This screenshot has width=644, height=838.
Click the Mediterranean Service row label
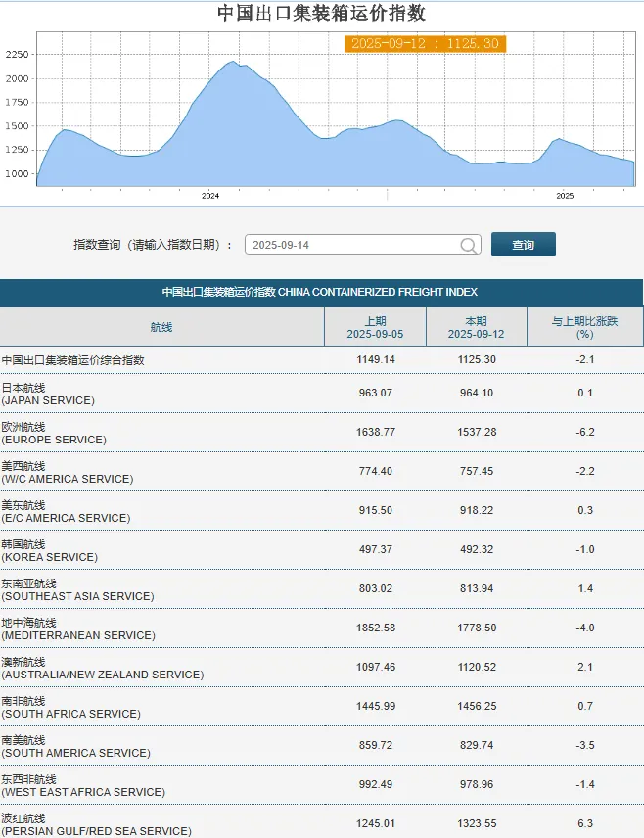click(x=78, y=629)
